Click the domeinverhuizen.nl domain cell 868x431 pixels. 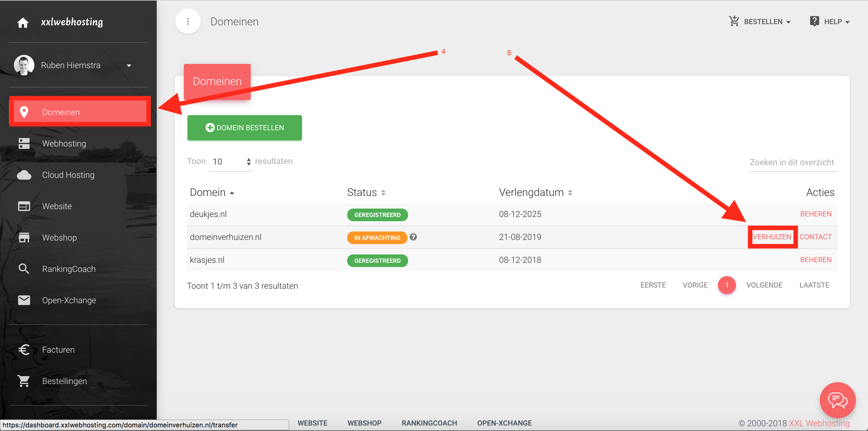225,237
